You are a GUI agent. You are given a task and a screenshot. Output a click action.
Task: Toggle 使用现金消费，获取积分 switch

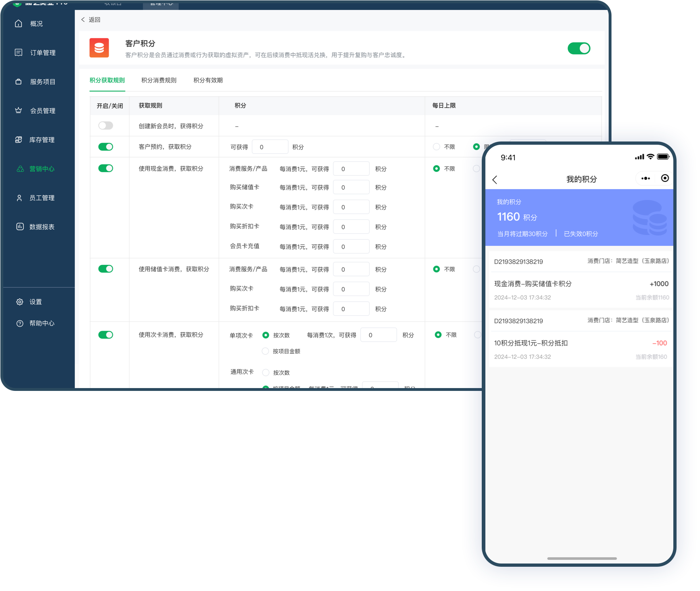click(105, 168)
